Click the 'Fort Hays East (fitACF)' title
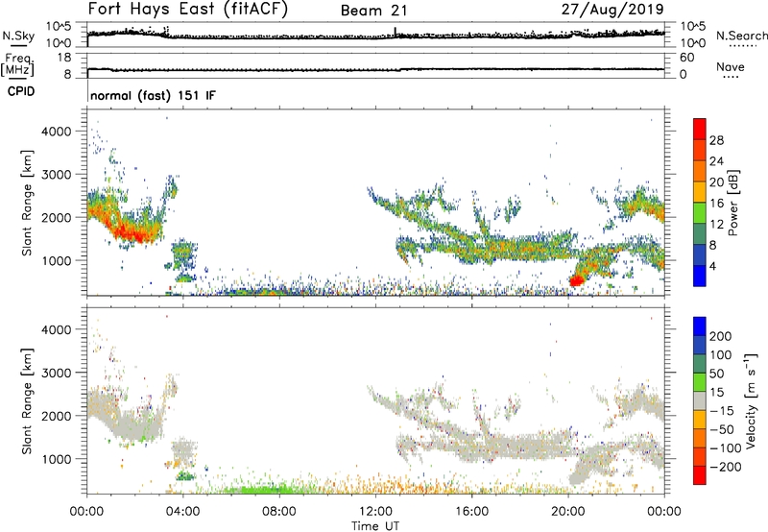 click(x=188, y=9)
